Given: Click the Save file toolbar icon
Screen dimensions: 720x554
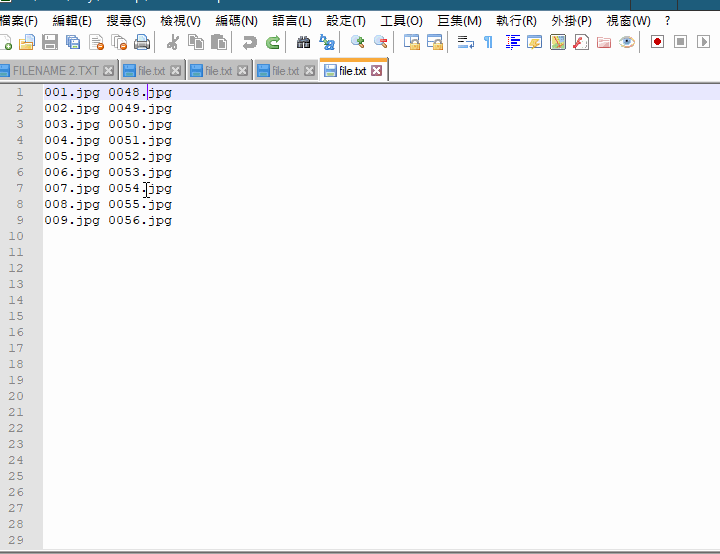Looking at the screenshot, I should (49, 42).
